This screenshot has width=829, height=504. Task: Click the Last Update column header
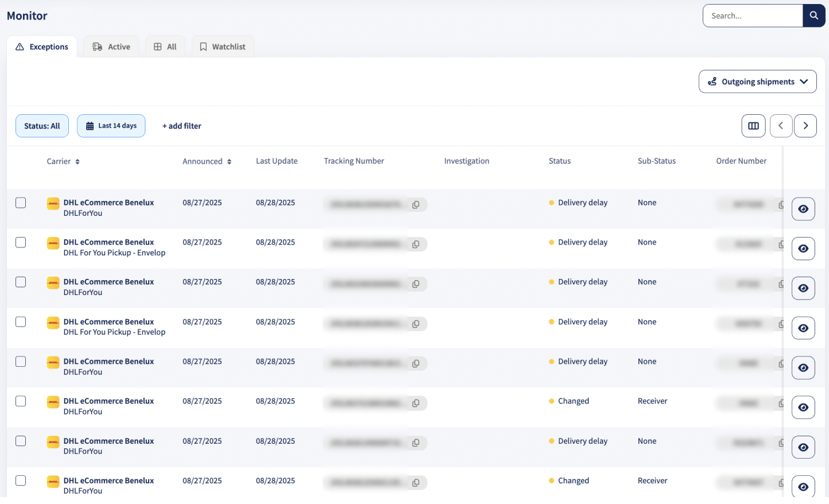click(x=277, y=161)
